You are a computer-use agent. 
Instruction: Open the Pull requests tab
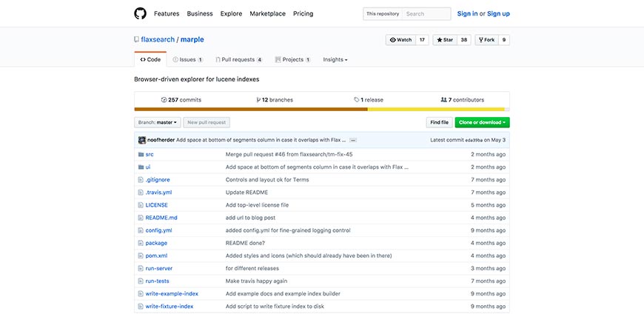coord(238,59)
